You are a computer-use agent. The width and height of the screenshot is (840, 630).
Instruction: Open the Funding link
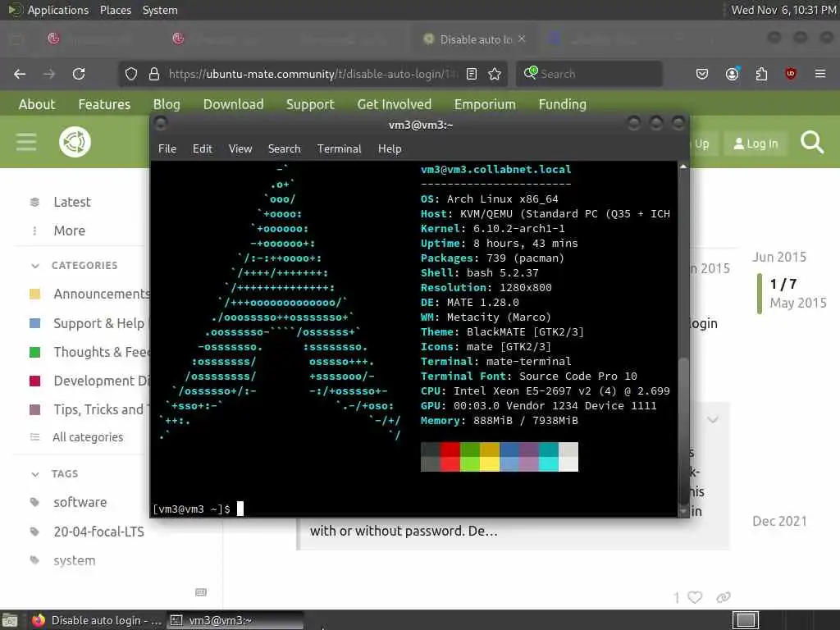[563, 104]
